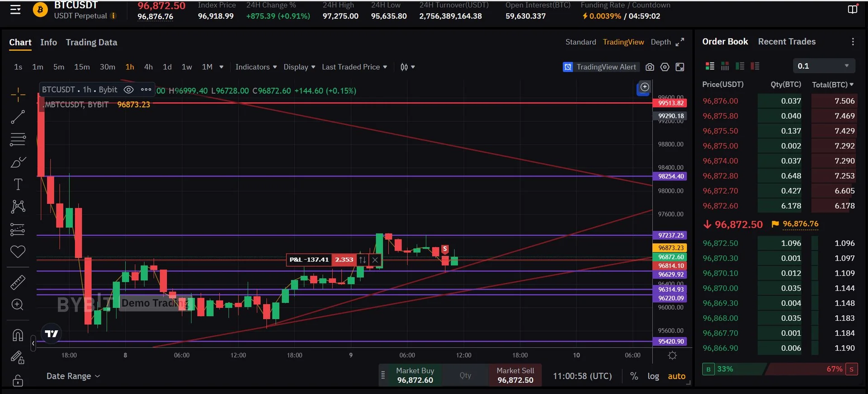The width and height of the screenshot is (868, 394).
Task: Toggle percent scale mode
Action: 634,376
